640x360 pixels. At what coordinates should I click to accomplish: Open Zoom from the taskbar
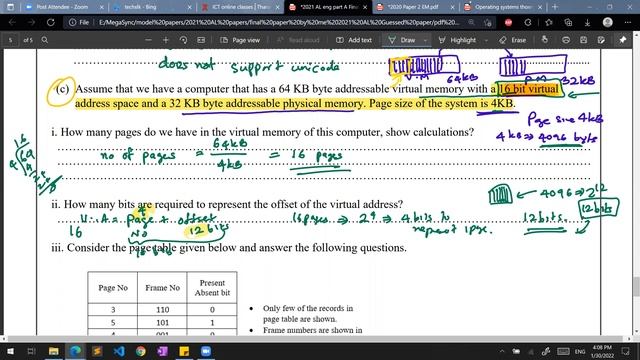click(x=206, y=351)
